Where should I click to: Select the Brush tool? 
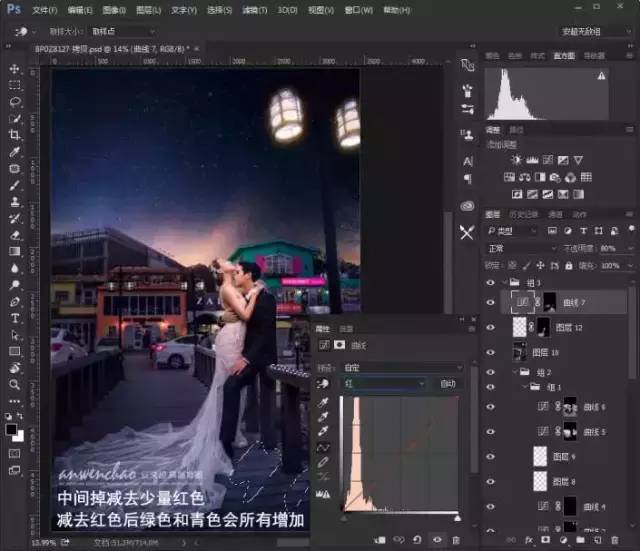(x=15, y=185)
